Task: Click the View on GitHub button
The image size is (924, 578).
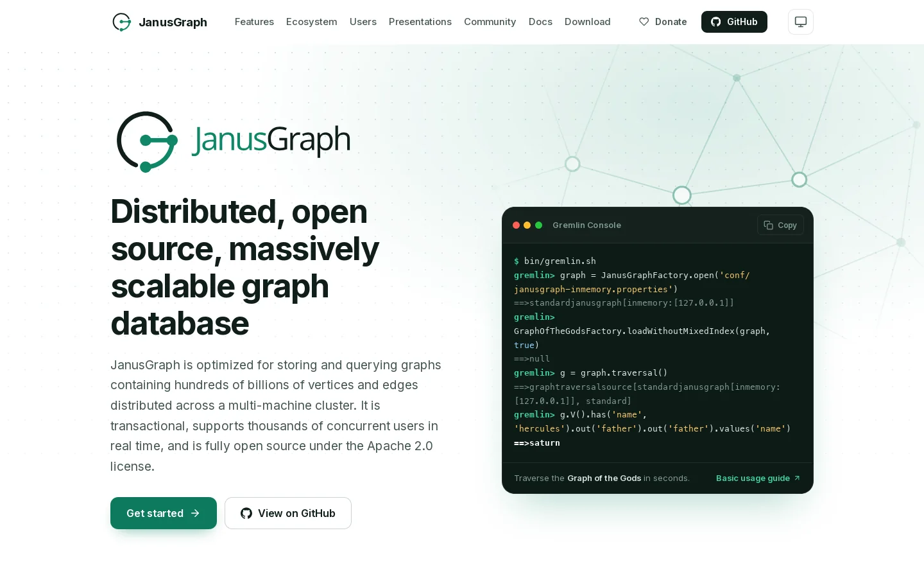Action: point(288,513)
